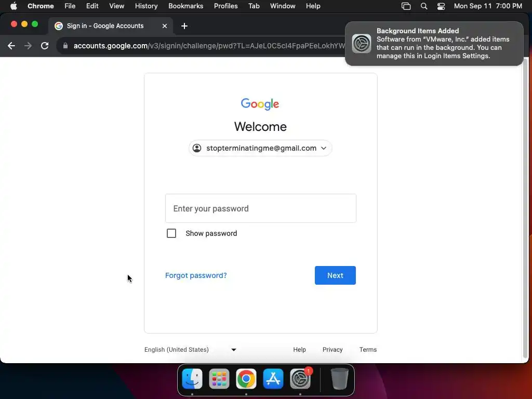Open the Profiles menu
The height and width of the screenshot is (399, 532).
225,6
